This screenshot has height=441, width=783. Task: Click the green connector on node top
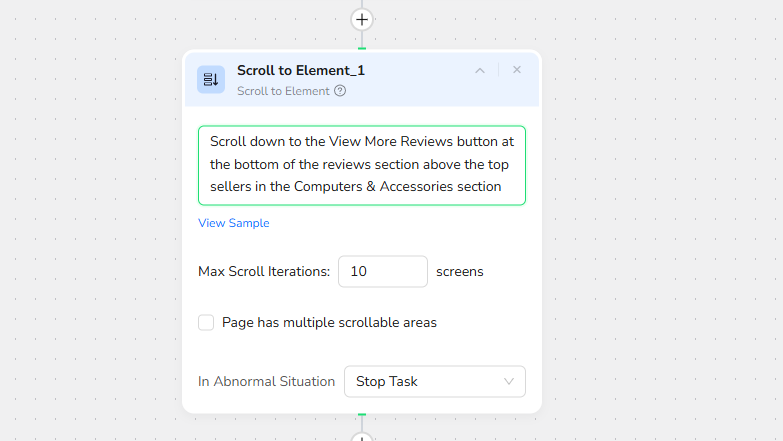362,48
